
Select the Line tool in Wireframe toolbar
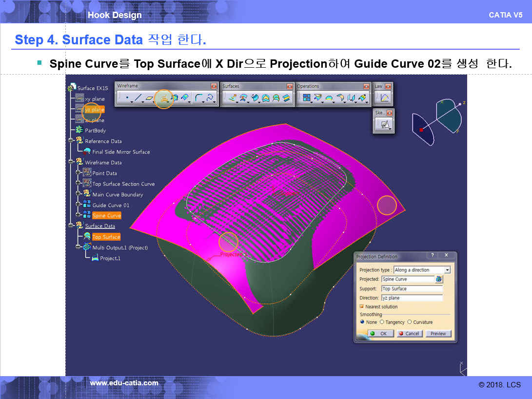click(138, 98)
